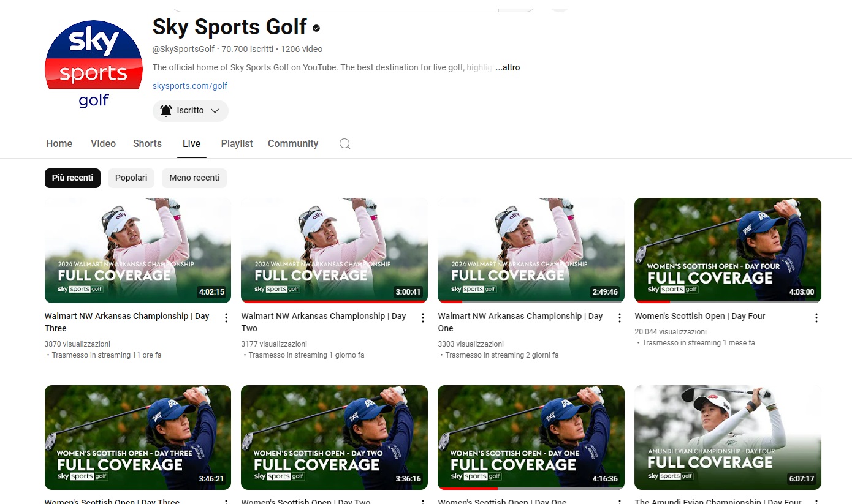Click the verified badge beside channel name
Screen dimensions: 852x504
[316, 28]
